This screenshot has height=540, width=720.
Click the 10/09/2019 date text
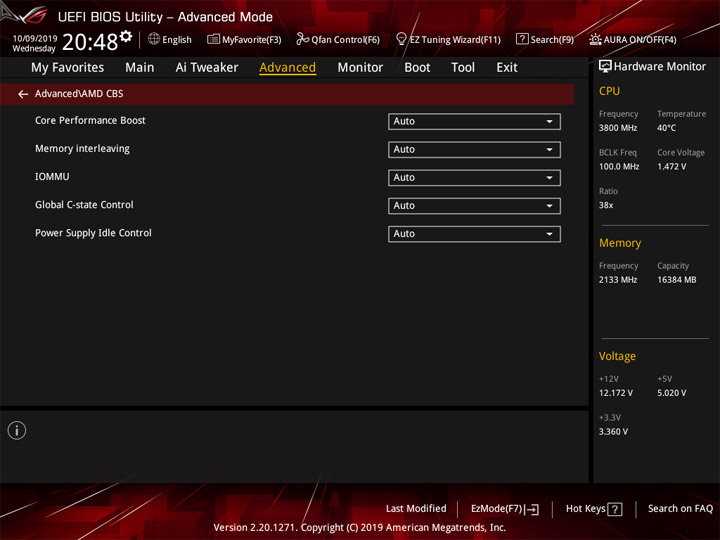35,38
